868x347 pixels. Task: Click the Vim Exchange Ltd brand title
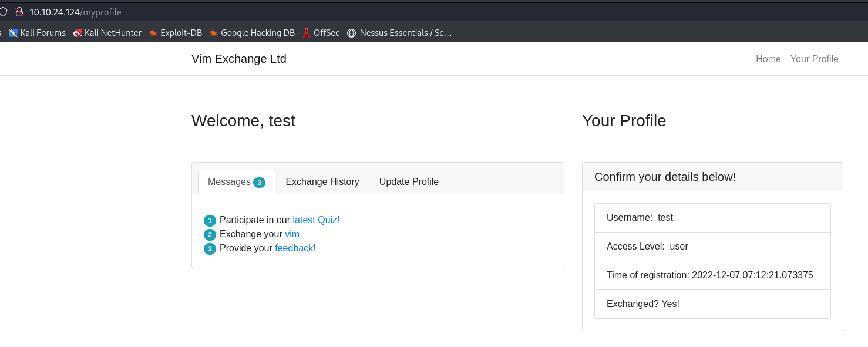click(x=239, y=59)
